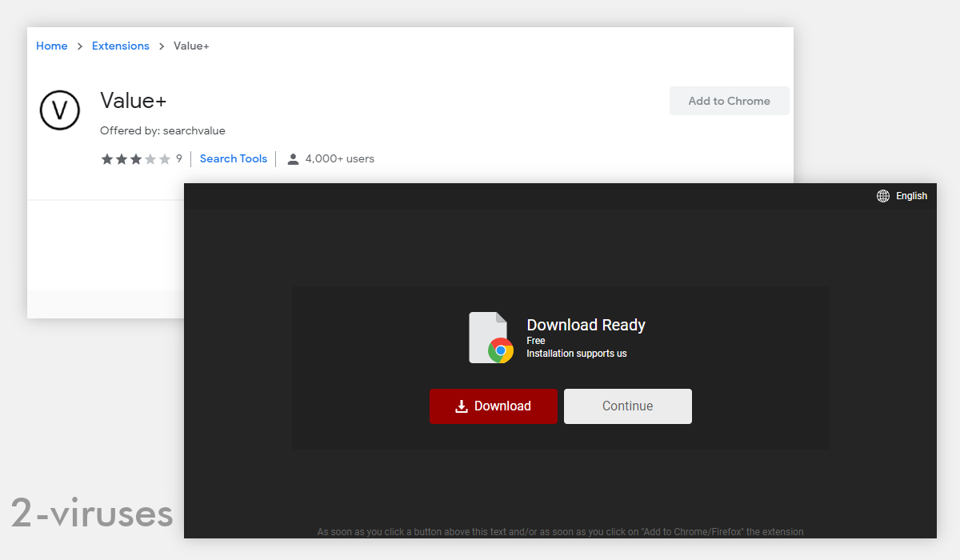Click the fifth gray rating star
Screen dimensions: 960x560
click(163, 158)
